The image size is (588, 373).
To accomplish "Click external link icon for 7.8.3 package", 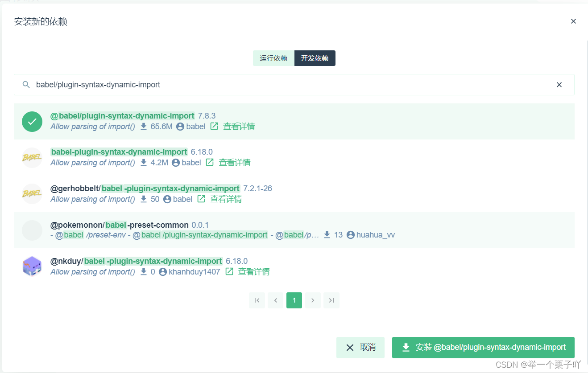I will click(x=214, y=127).
